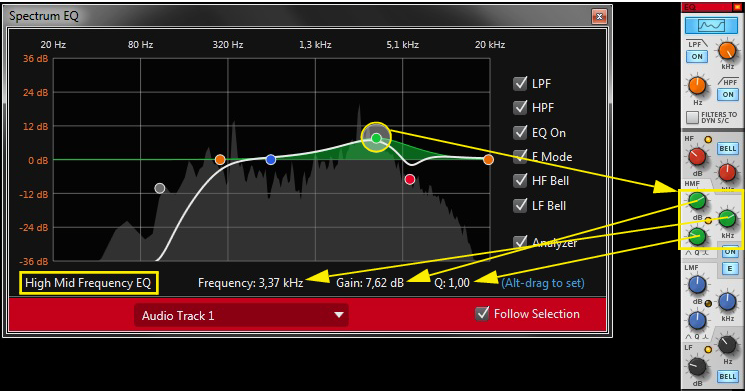Screen dimensions: 745x391
Task: Click the orange HPF frequency knob
Action: (697, 86)
